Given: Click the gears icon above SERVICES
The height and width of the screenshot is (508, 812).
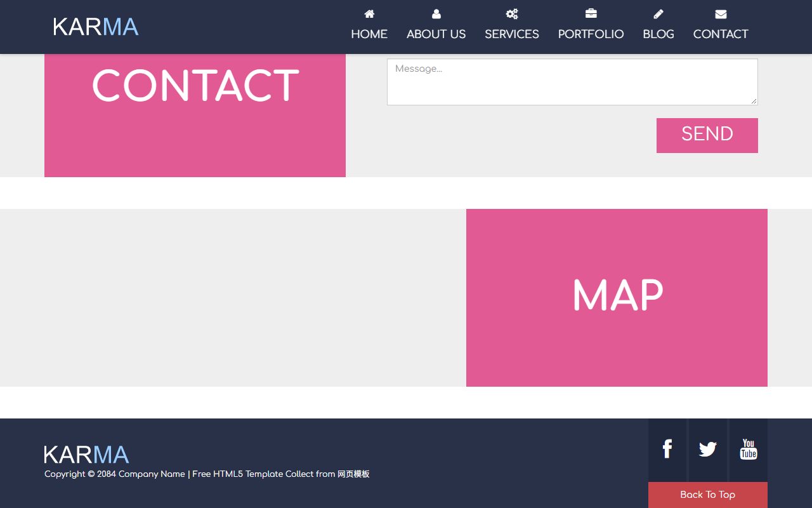Looking at the screenshot, I should (512, 14).
